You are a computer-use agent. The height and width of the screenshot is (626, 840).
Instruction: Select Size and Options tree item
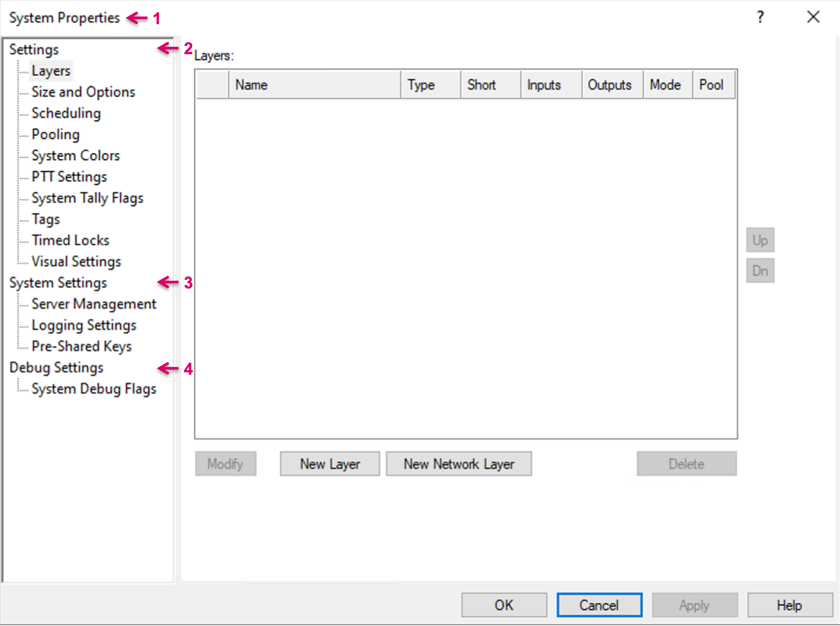point(83,92)
